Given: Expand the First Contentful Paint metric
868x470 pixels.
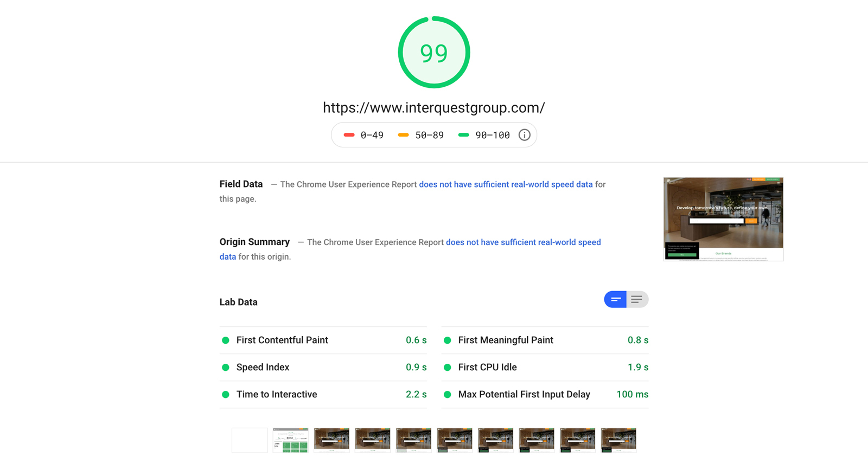Looking at the screenshot, I should pos(323,340).
